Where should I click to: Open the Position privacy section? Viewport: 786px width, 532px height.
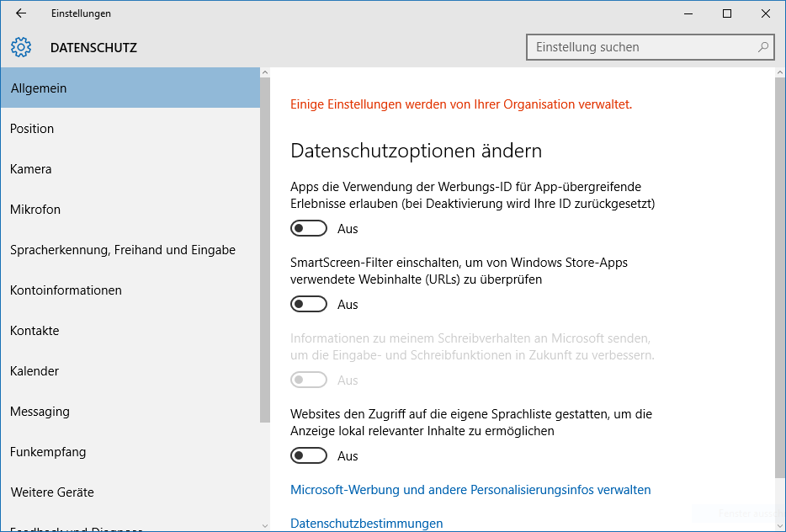click(32, 129)
